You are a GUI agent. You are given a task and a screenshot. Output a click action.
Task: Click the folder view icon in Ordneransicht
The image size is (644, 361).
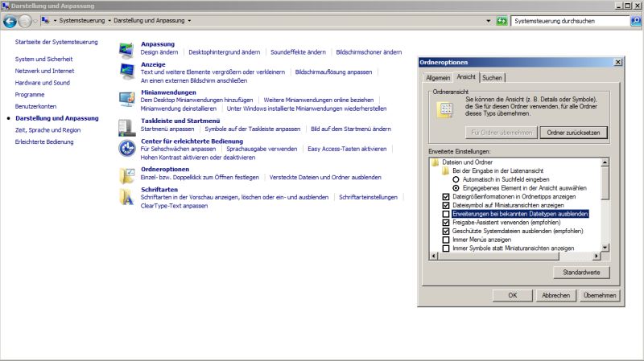coord(446,110)
